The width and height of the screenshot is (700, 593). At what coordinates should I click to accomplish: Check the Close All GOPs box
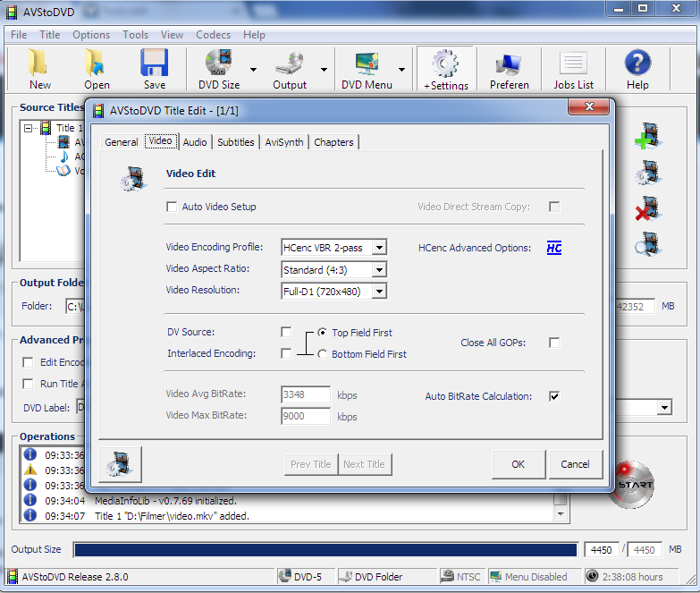(x=554, y=343)
